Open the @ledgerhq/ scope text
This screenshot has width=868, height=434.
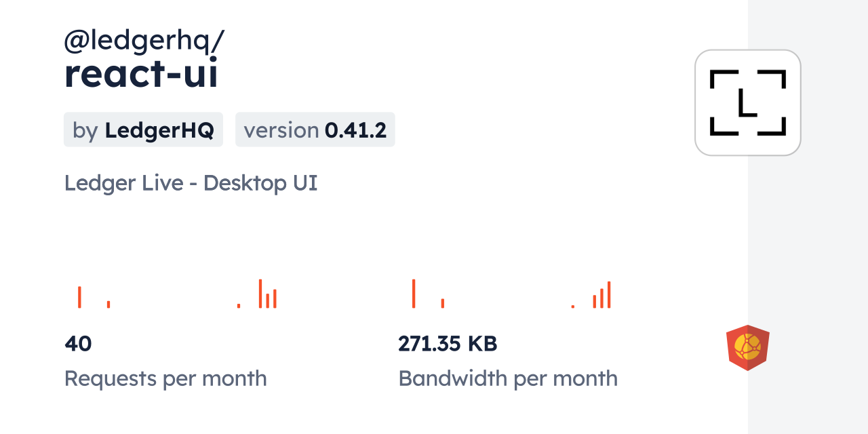[144, 42]
